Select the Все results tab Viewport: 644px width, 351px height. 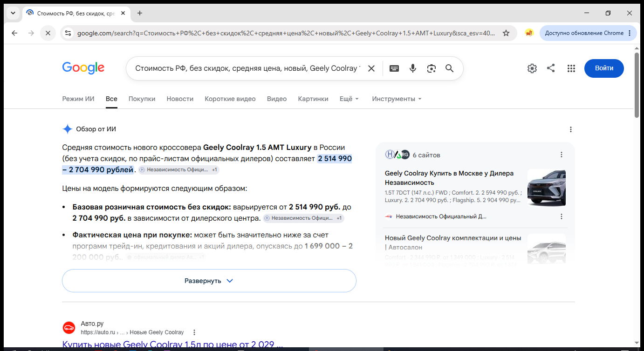coord(111,99)
